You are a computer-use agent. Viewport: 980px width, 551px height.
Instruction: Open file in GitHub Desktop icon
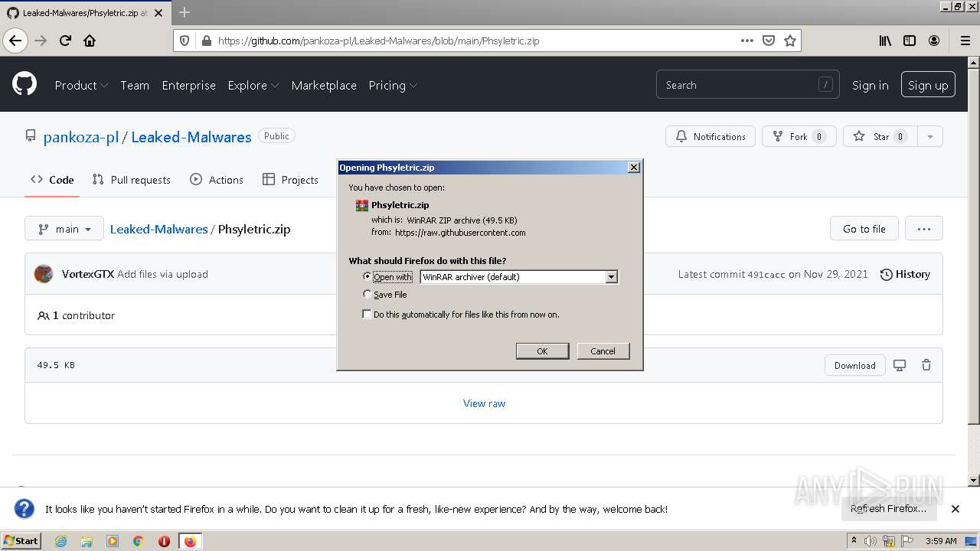click(900, 365)
